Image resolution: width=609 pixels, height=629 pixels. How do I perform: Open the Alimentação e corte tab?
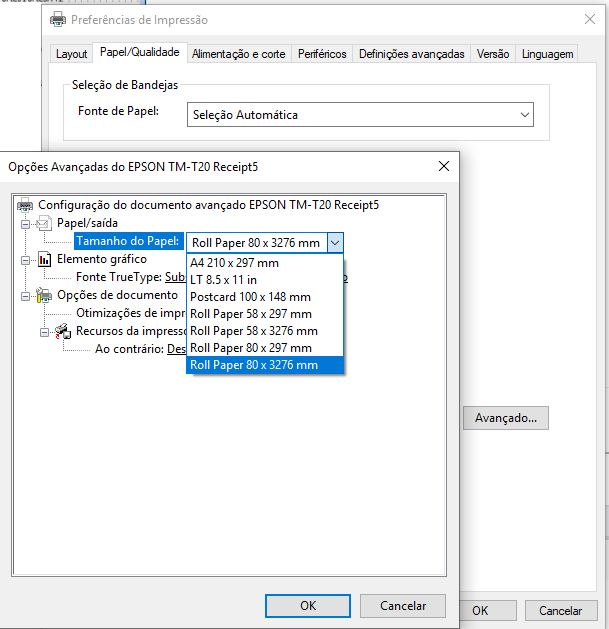click(x=238, y=54)
